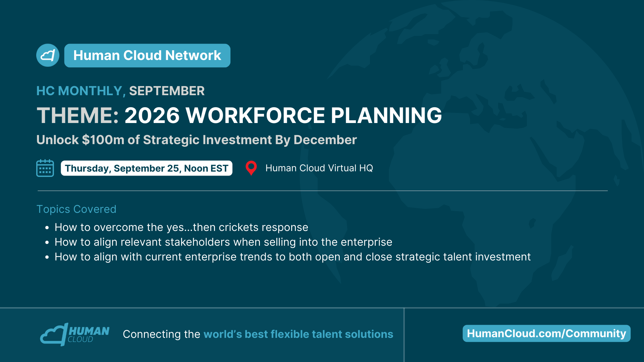Click the world's best flexible talent solutions tagline
This screenshot has height=362, width=644.
(298, 334)
